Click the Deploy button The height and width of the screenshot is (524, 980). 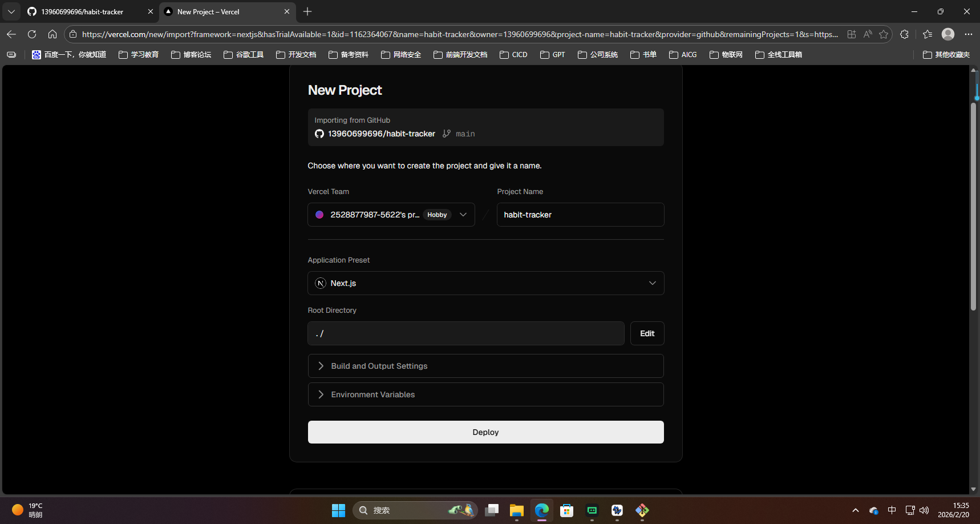(x=485, y=432)
